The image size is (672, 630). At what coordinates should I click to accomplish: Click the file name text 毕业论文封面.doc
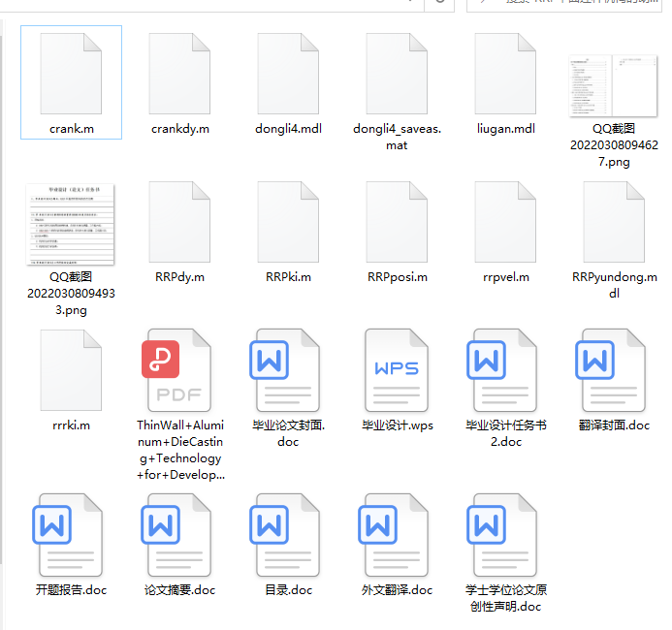tap(288, 433)
